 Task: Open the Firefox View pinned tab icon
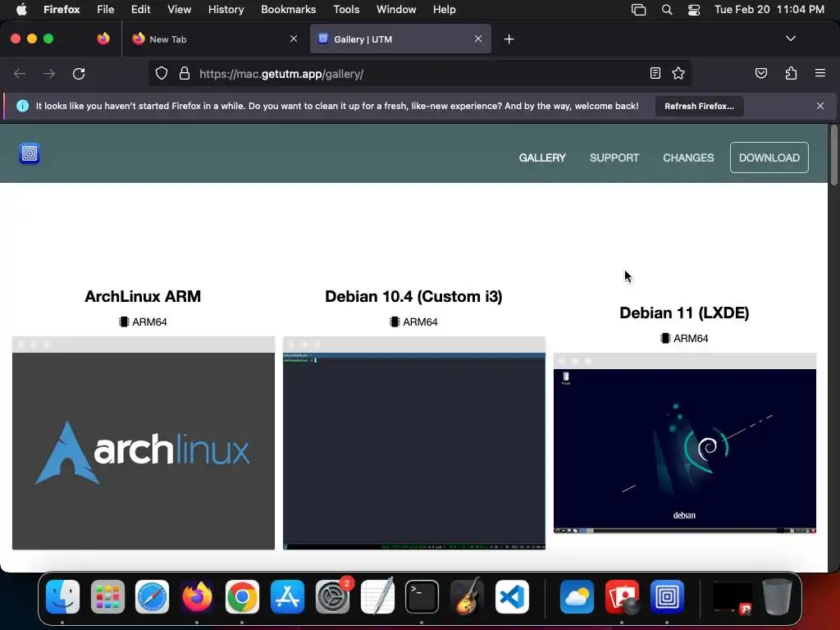coord(103,39)
